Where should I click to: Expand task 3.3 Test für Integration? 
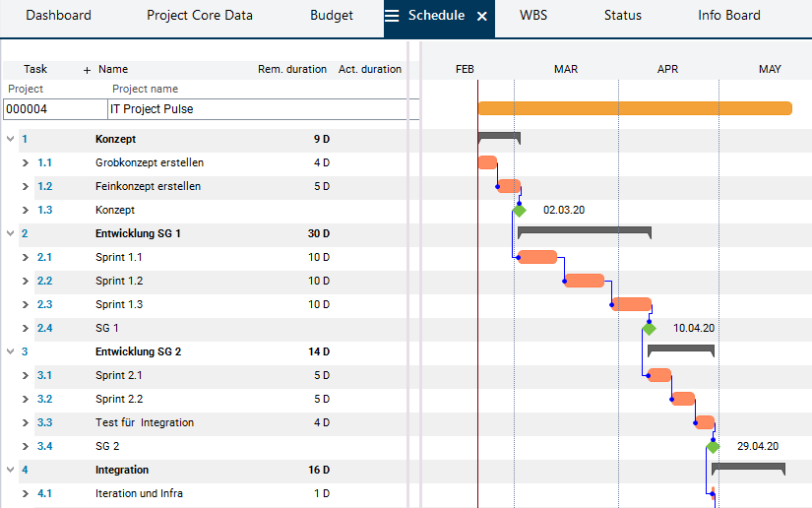click(x=26, y=422)
